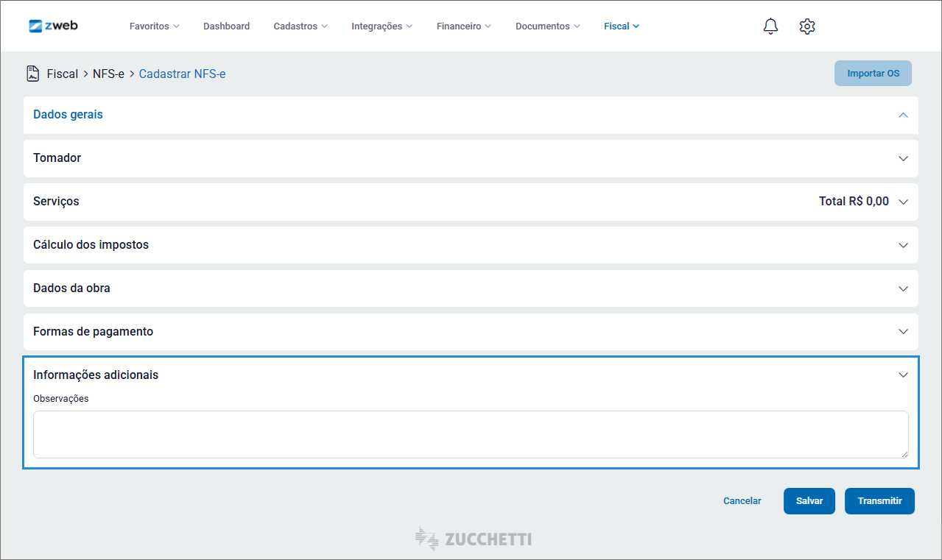942x560 pixels.
Task: Open the Favoritos dropdown menu
Action: click(x=154, y=26)
